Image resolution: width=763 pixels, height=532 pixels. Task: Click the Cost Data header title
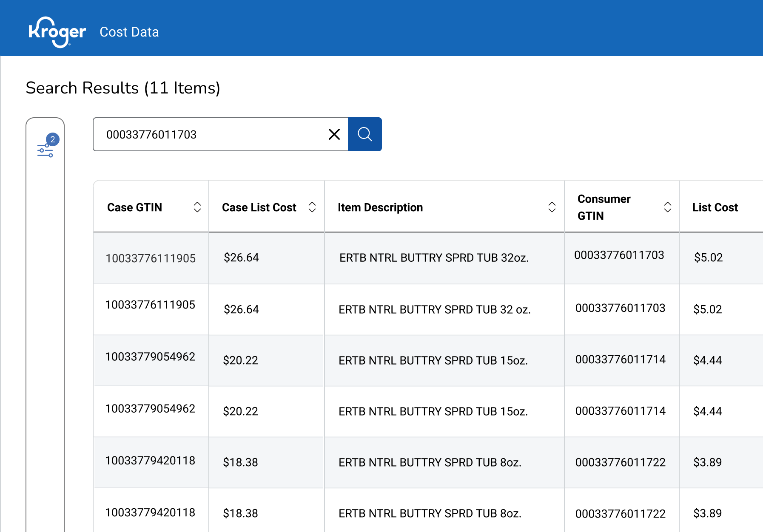point(129,32)
